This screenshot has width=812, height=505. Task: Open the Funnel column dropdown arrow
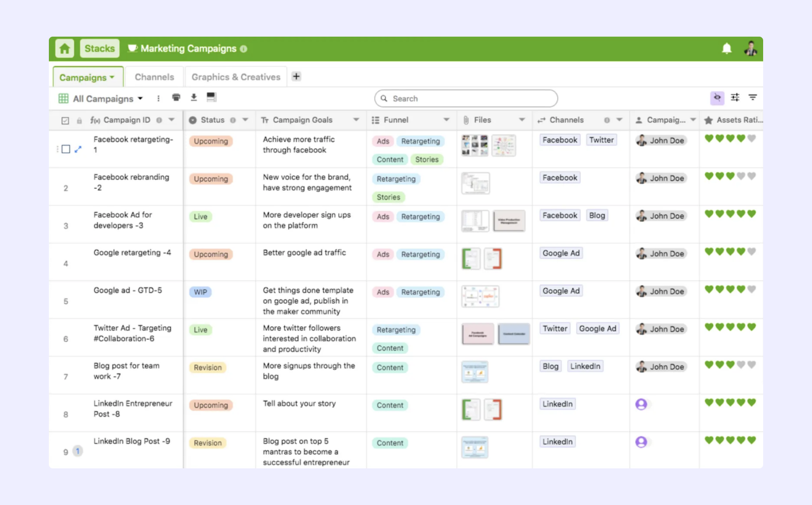click(446, 120)
